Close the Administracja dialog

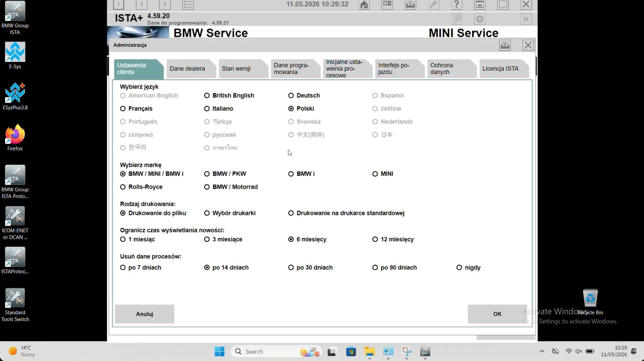pyautogui.click(x=528, y=45)
